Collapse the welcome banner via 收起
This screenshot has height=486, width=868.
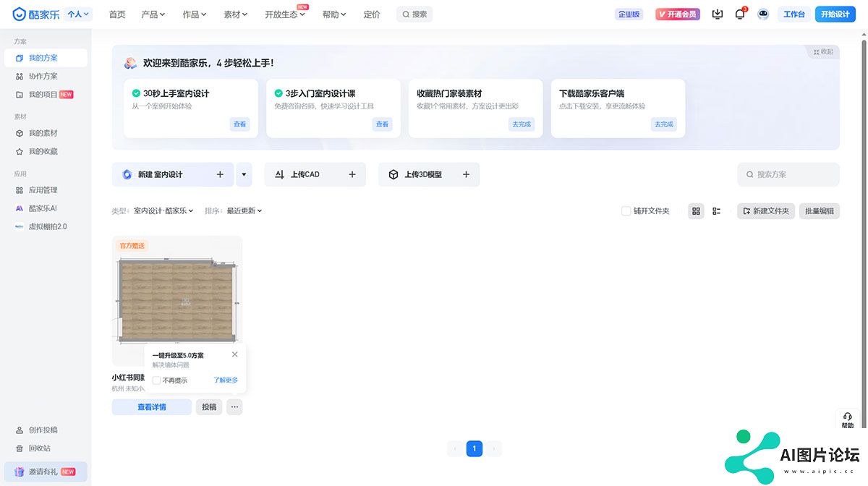[823, 52]
